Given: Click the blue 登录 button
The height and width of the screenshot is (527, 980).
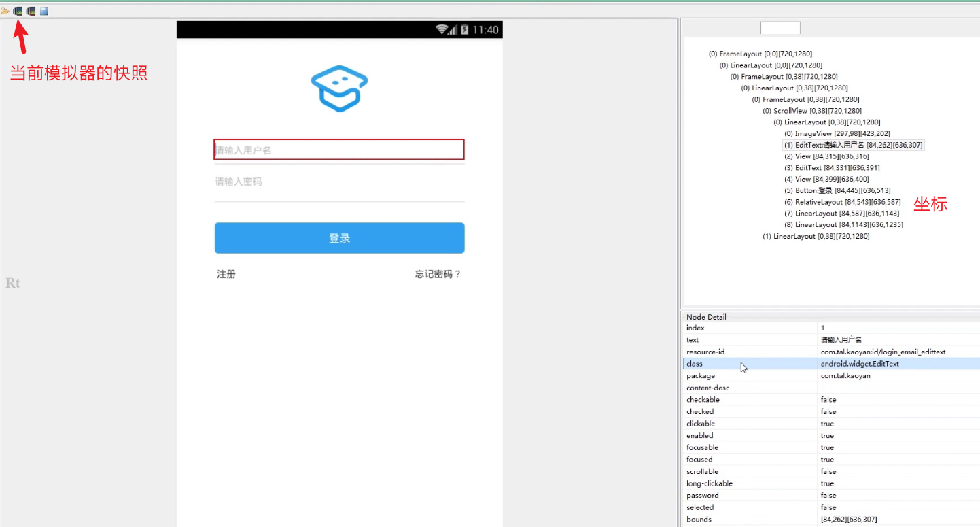Looking at the screenshot, I should (339, 238).
